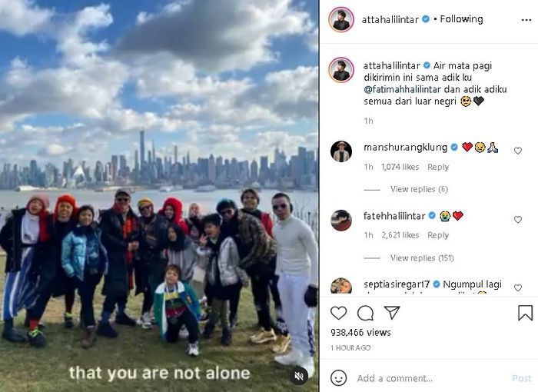538x392 pixels.
Task: Open manshur.angklung profile picture
Action: coord(341,151)
